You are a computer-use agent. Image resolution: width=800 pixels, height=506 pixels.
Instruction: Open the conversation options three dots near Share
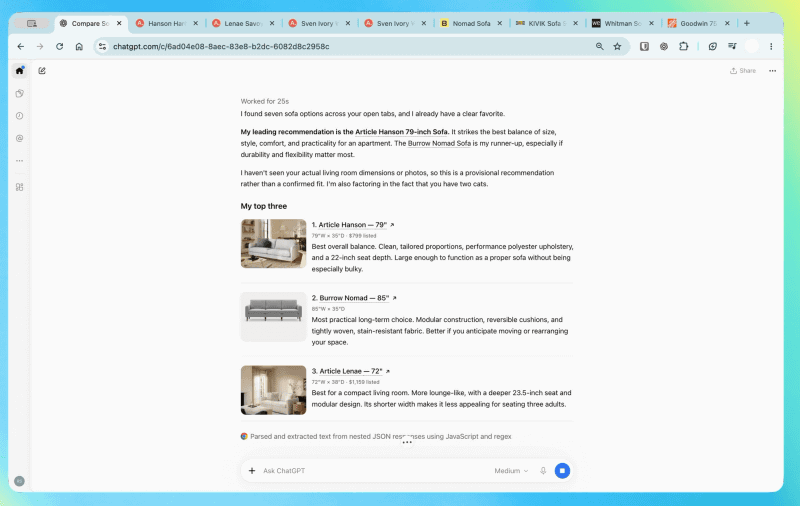(772, 71)
